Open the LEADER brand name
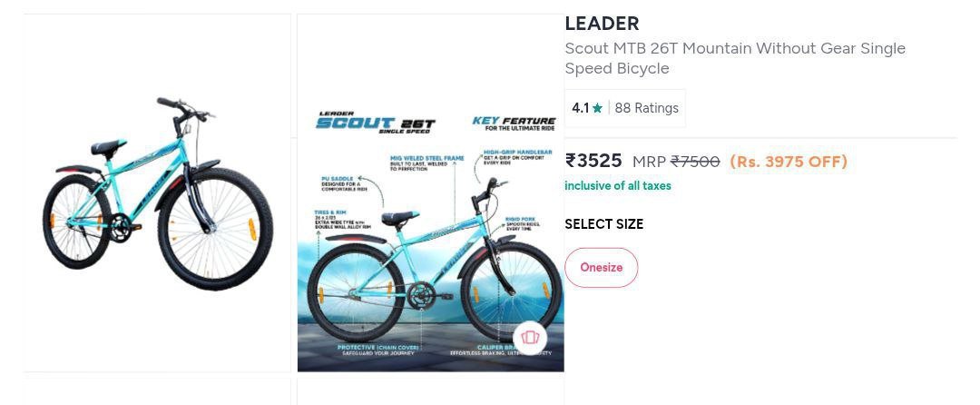The width and height of the screenshot is (980, 405). point(602,24)
